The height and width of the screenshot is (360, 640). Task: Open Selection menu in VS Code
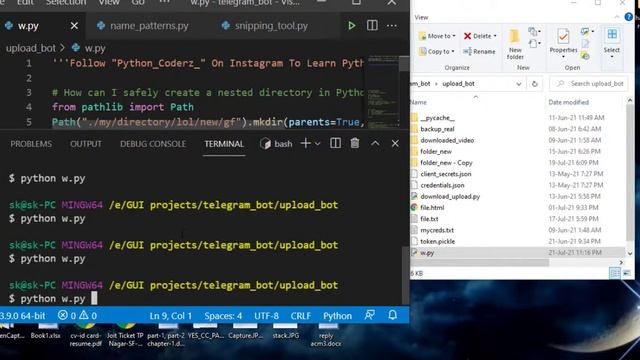coord(66,2)
